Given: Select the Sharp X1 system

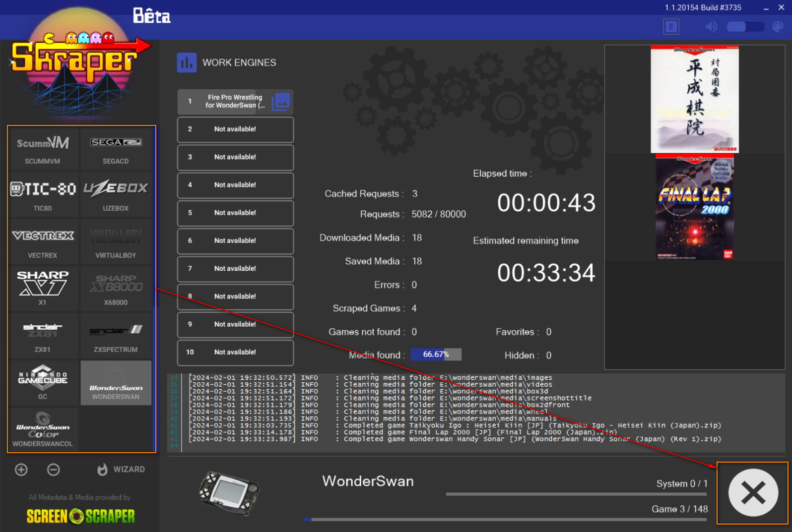Looking at the screenshot, I should (43, 290).
